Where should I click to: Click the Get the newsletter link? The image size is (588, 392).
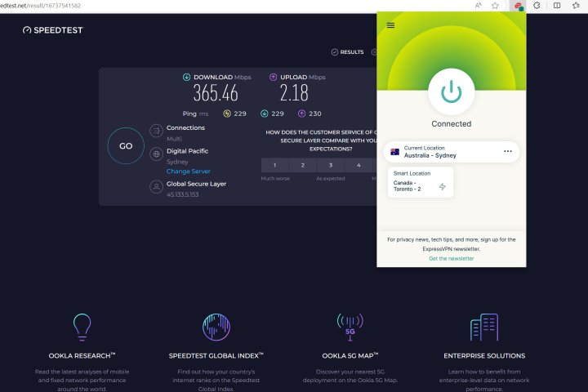pos(451,258)
